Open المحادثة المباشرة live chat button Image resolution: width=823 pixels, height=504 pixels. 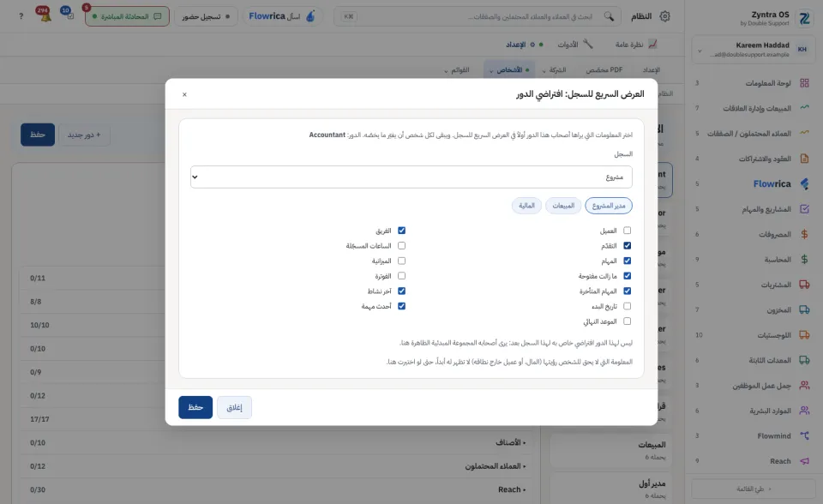(x=127, y=16)
